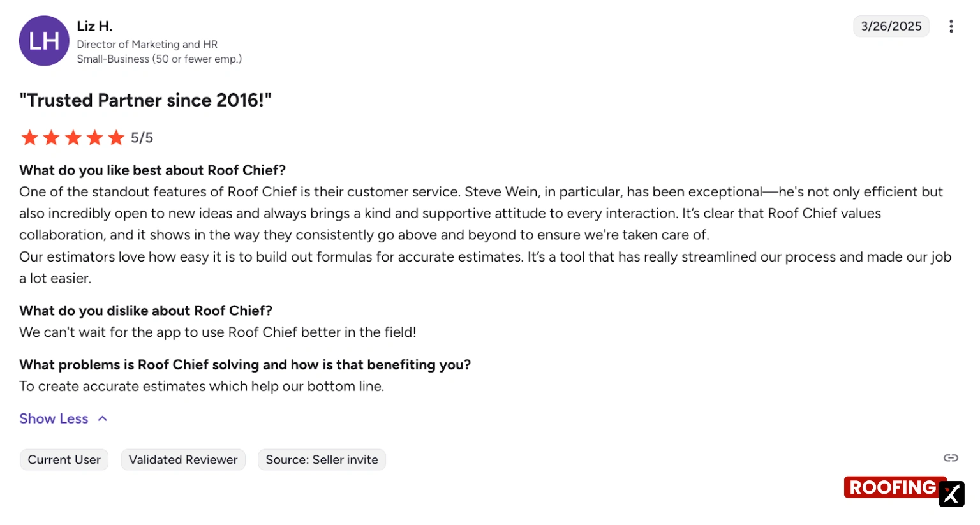Click the LH avatar circle
Viewport: 980px width, 525px height.
[x=44, y=41]
